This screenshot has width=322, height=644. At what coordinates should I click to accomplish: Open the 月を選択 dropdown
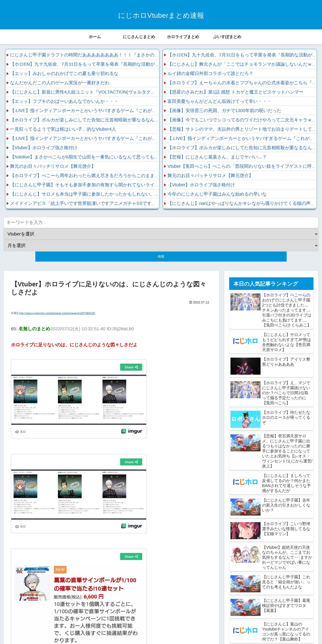coord(161,246)
